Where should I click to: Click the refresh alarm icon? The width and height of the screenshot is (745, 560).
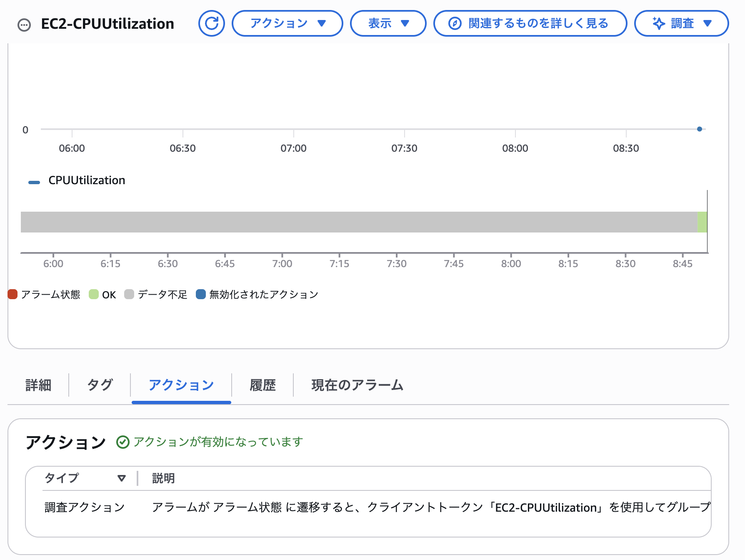pos(212,23)
